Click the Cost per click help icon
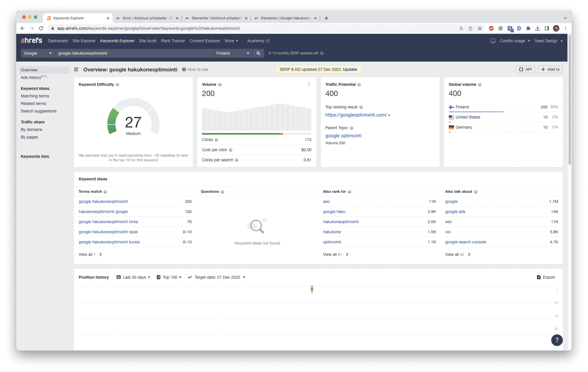This screenshot has height=372, width=588. [230, 150]
